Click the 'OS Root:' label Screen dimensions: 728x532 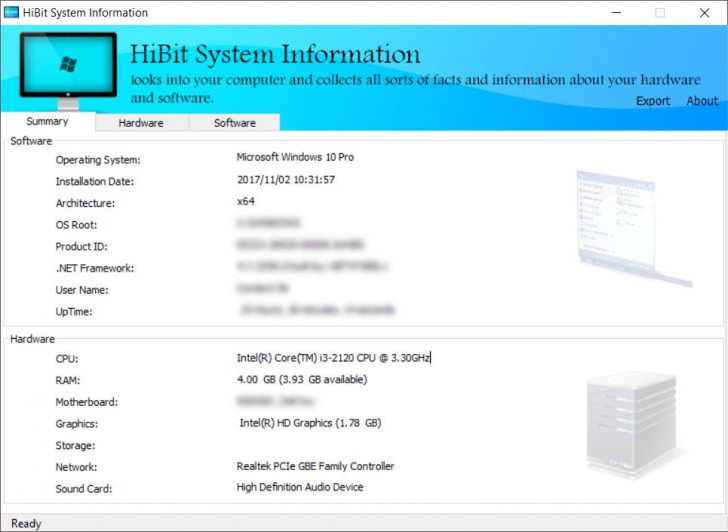pyautogui.click(x=77, y=225)
